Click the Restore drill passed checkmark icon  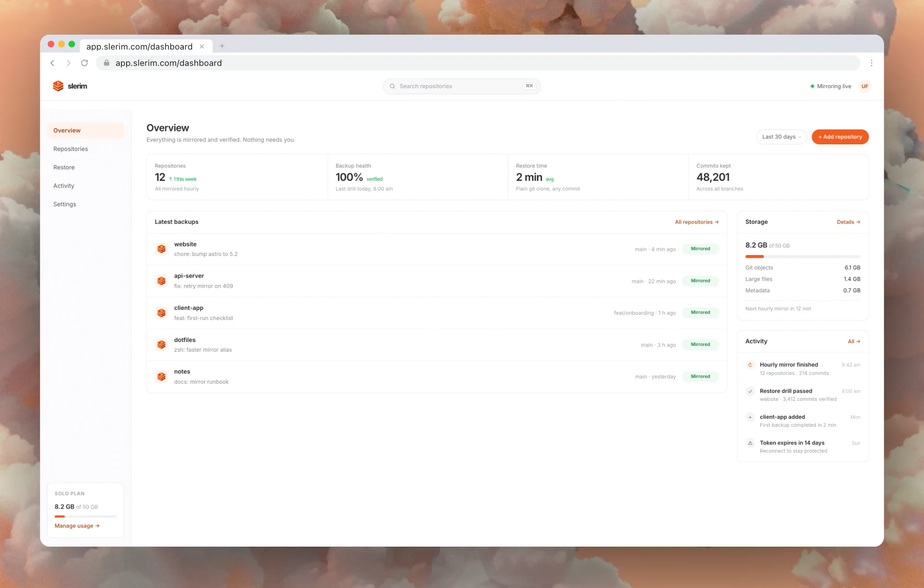click(750, 391)
